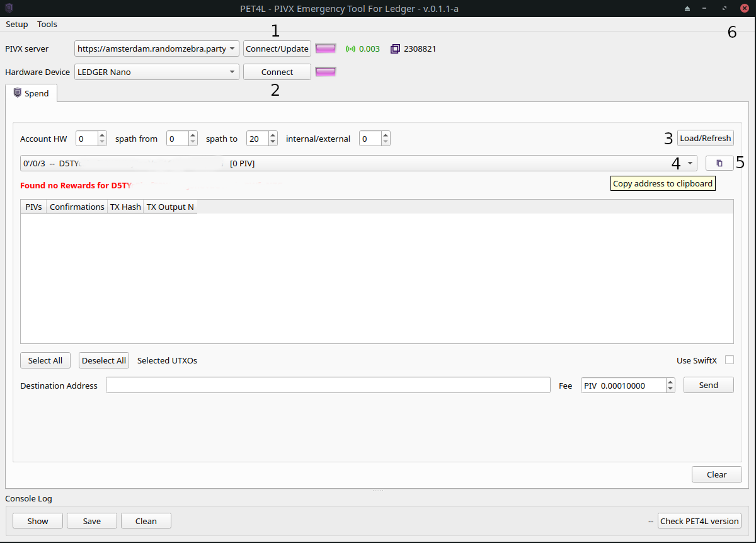Click the Deselect All button
Screen dimensions: 756x543
click(104, 360)
